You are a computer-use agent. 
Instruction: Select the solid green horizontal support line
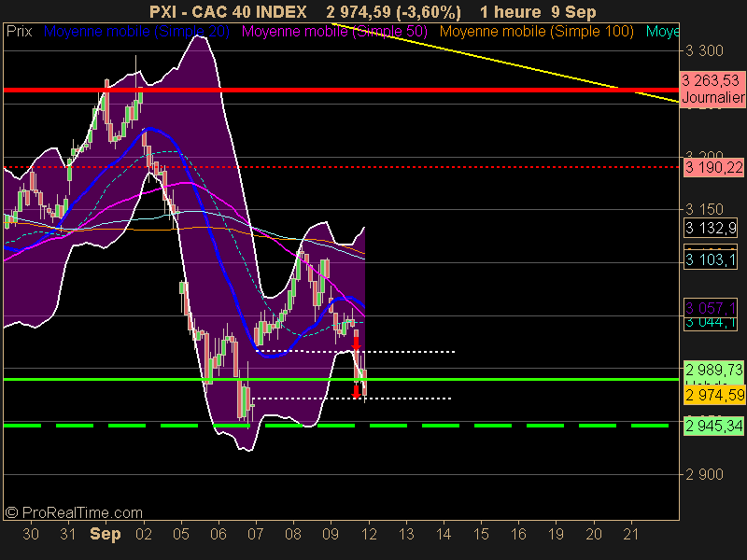341,380
